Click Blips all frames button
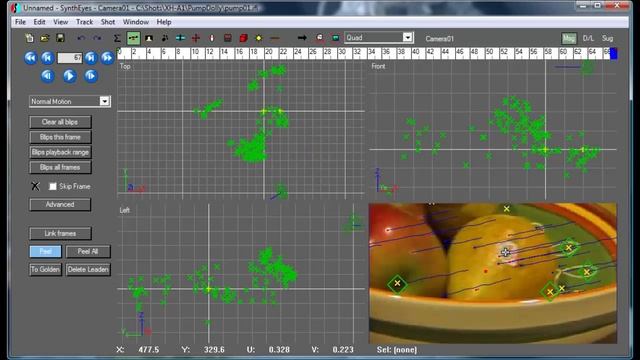Viewport: 640px width, 360px height. 60,167
